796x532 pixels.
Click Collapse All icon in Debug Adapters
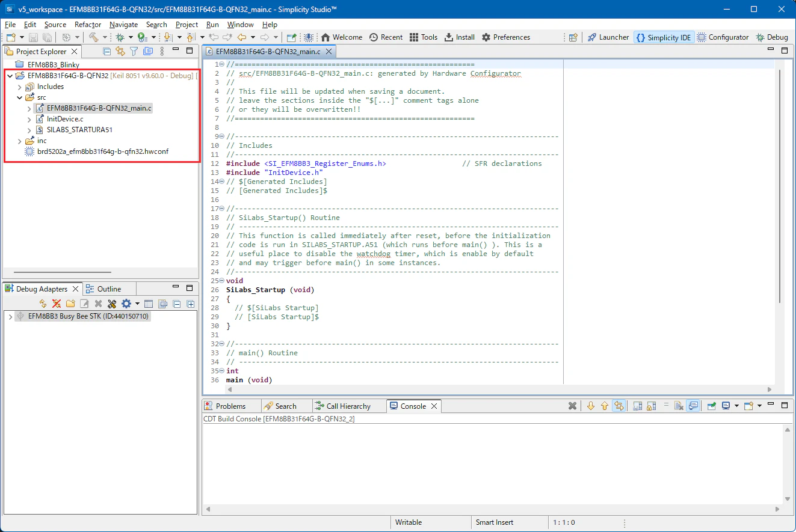pyautogui.click(x=177, y=304)
